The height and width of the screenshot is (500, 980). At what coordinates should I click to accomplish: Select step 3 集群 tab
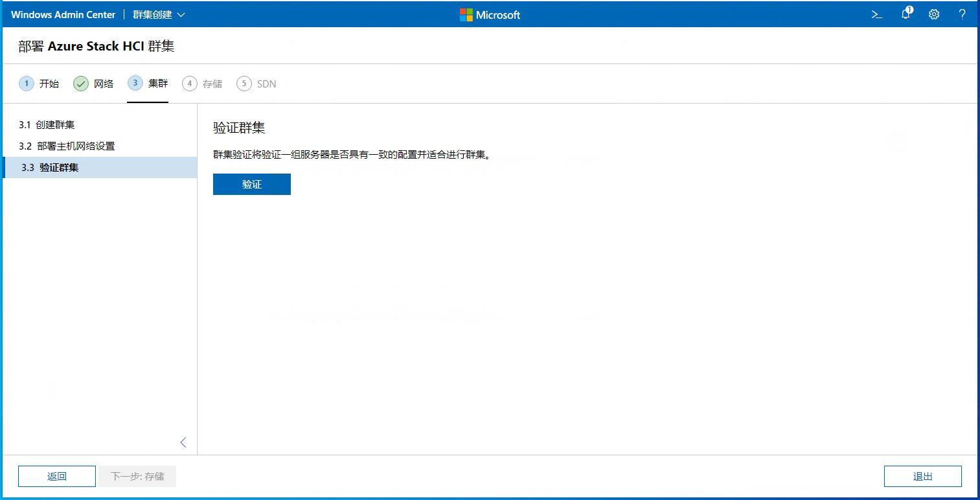coord(148,83)
